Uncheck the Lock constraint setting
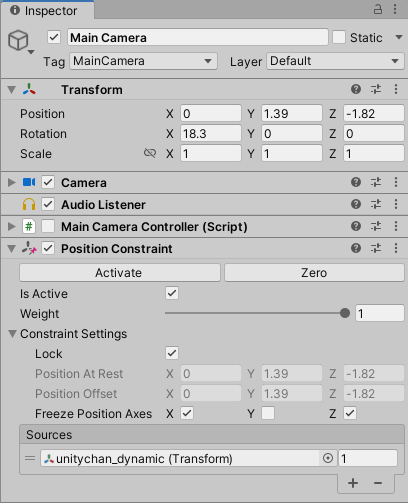The image size is (408, 503). 172,353
